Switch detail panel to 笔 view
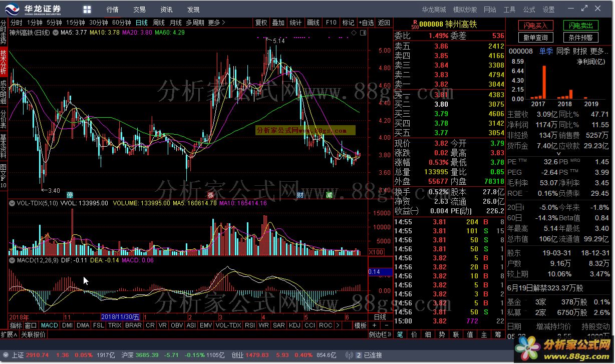Screen dimensions: 615x364 (x=400, y=334)
